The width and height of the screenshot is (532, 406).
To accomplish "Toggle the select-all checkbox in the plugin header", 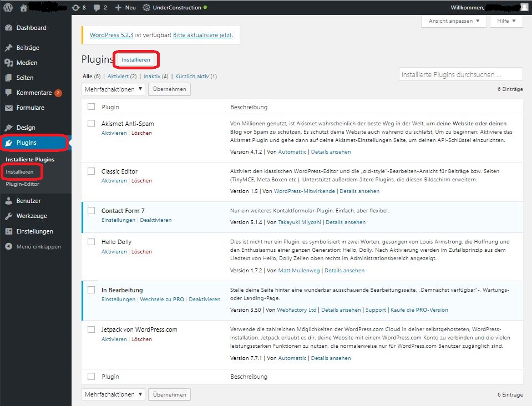I will tap(91, 107).
